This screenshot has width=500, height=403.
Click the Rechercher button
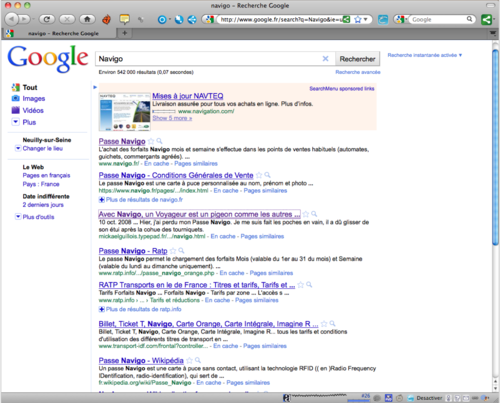point(357,59)
